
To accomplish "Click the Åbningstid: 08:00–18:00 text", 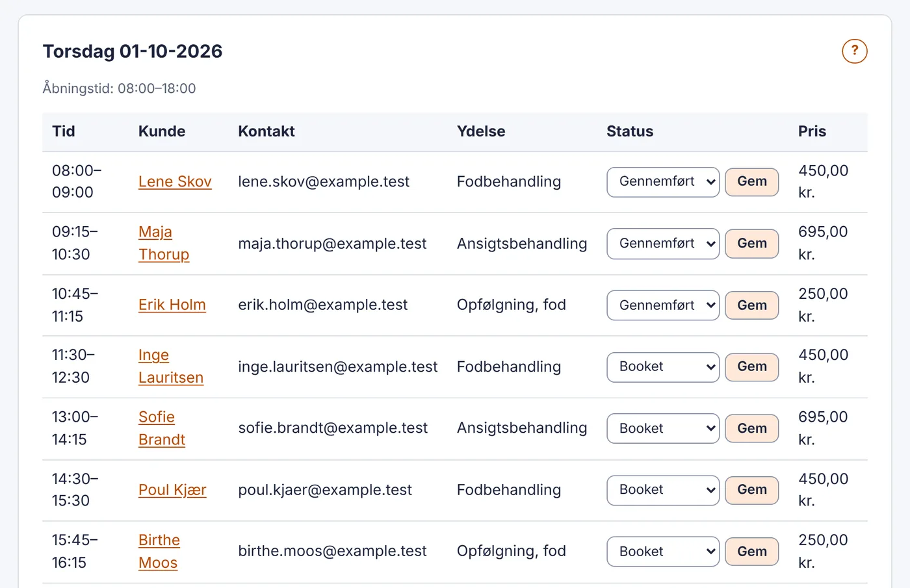I will pos(119,88).
